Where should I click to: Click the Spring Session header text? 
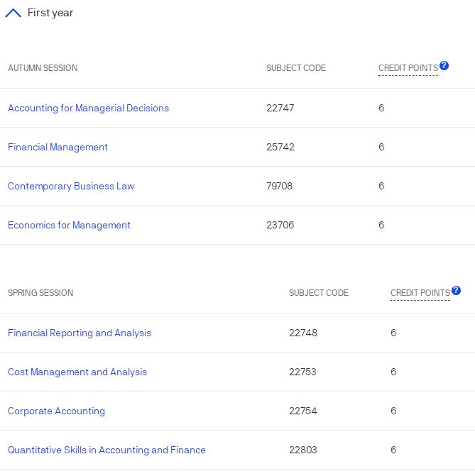(40, 293)
